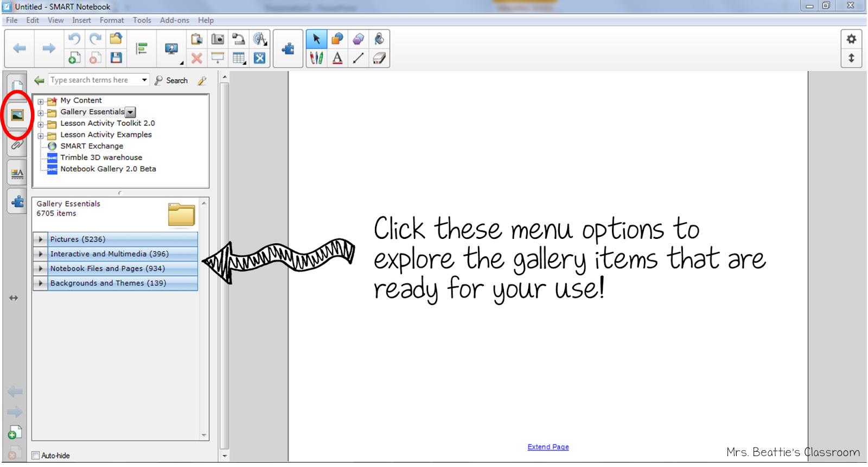This screenshot has height=467, width=868.
Task: Insert a table from the toolbar
Action: tap(239, 58)
